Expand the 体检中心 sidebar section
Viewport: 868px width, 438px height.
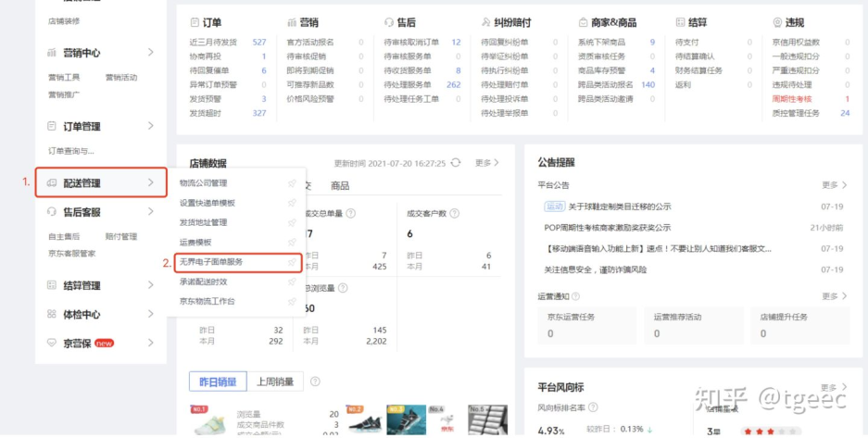151,314
